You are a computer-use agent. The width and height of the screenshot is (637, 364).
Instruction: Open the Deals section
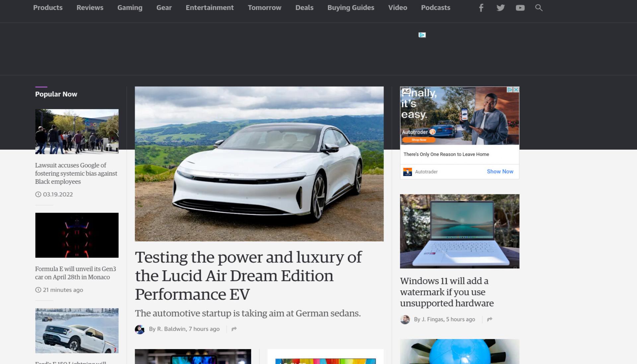point(304,8)
